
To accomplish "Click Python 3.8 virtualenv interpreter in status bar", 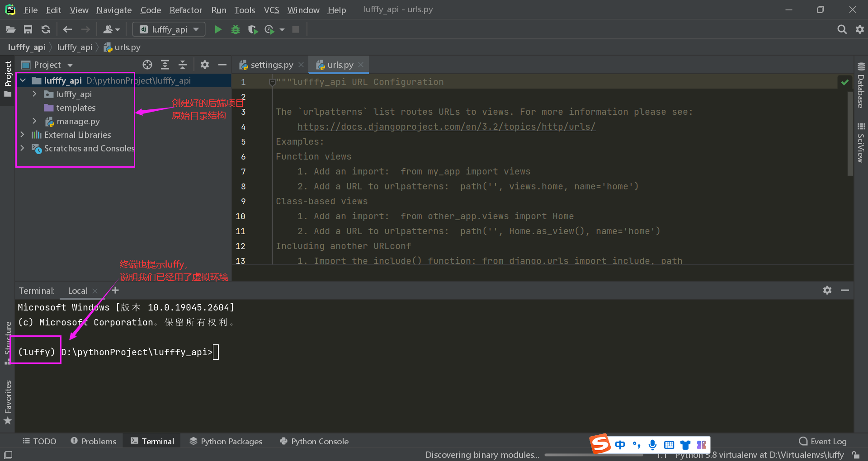I will [x=759, y=455].
